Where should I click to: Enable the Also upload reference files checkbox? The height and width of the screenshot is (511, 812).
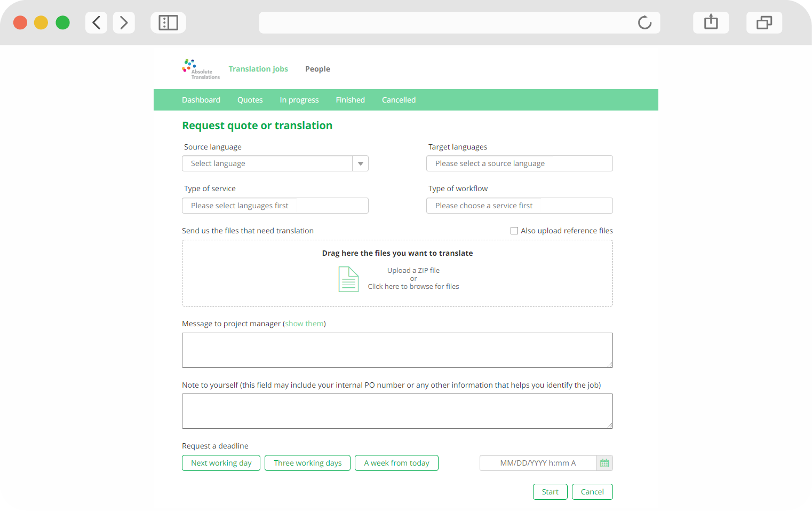click(514, 230)
